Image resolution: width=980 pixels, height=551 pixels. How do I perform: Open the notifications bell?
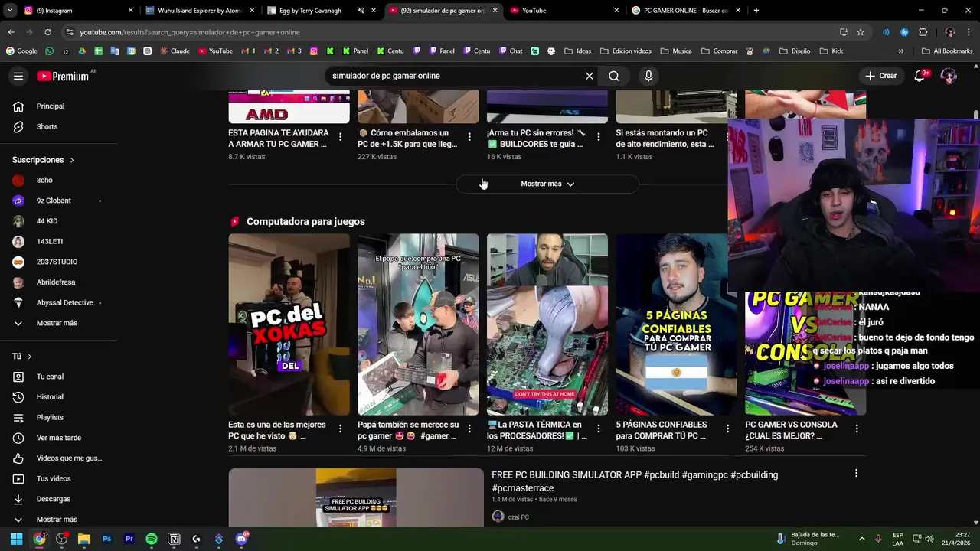(x=920, y=76)
